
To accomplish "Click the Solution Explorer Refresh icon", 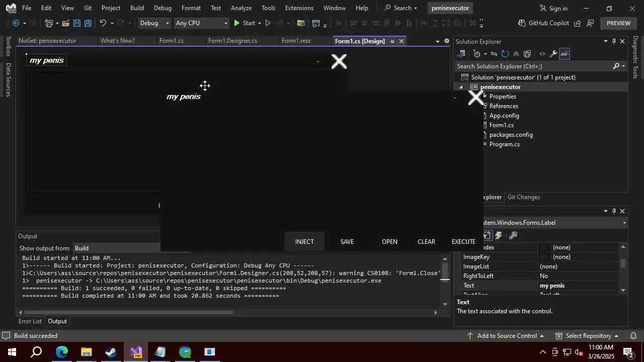I will (505, 54).
